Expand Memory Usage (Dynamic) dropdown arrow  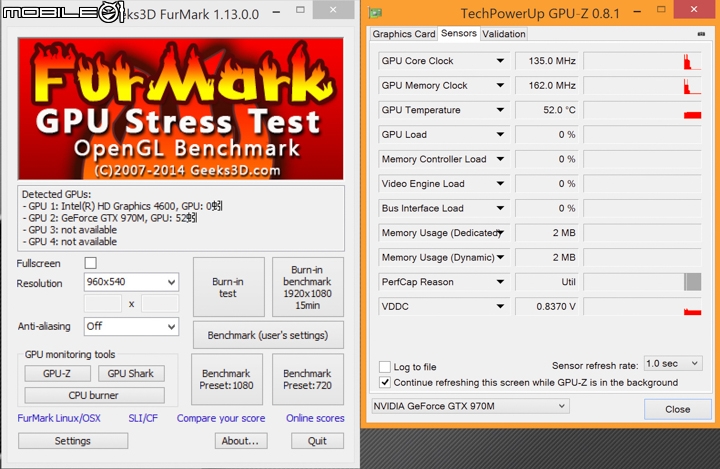click(x=501, y=257)
